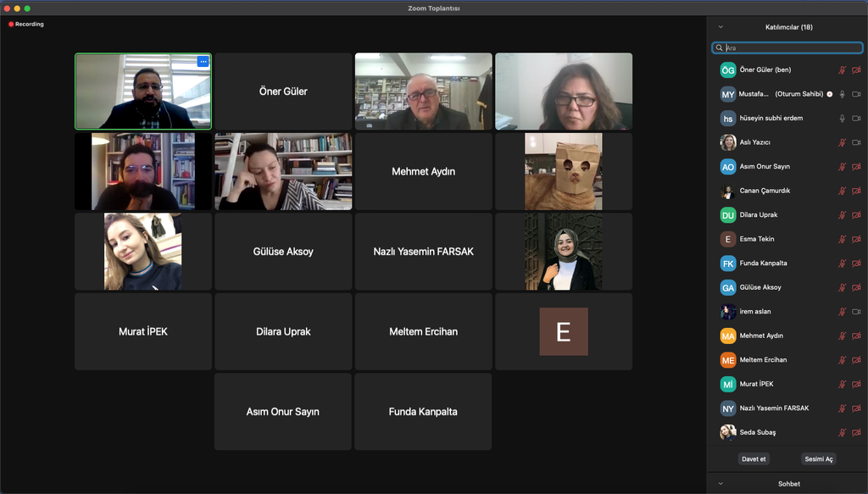The width and height of the screenshot is (868, 494).
Task: Select Canan Çamurdık in participants list
Action: pyautogui.click(x=787, y=191)
